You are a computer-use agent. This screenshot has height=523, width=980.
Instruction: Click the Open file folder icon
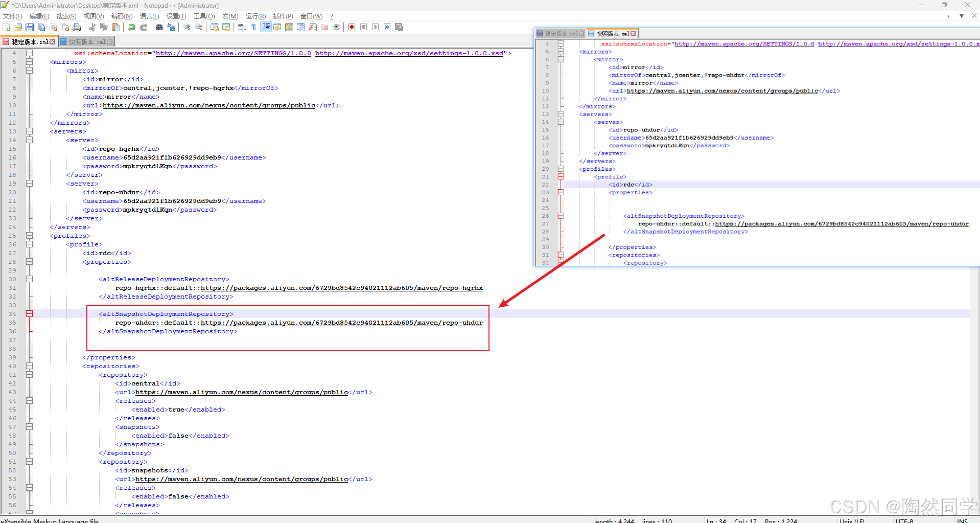coord(18,27)
